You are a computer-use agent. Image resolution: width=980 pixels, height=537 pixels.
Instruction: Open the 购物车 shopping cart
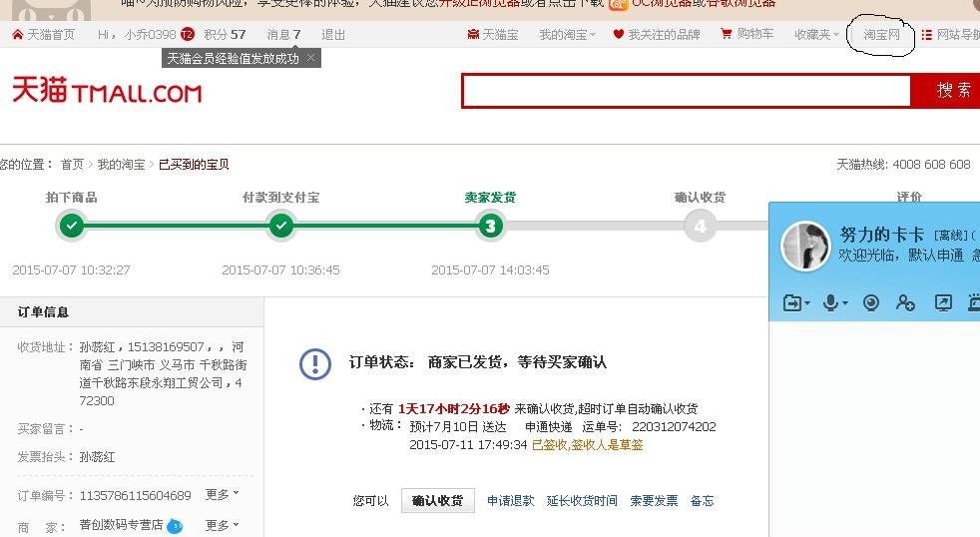pos(755,34)
